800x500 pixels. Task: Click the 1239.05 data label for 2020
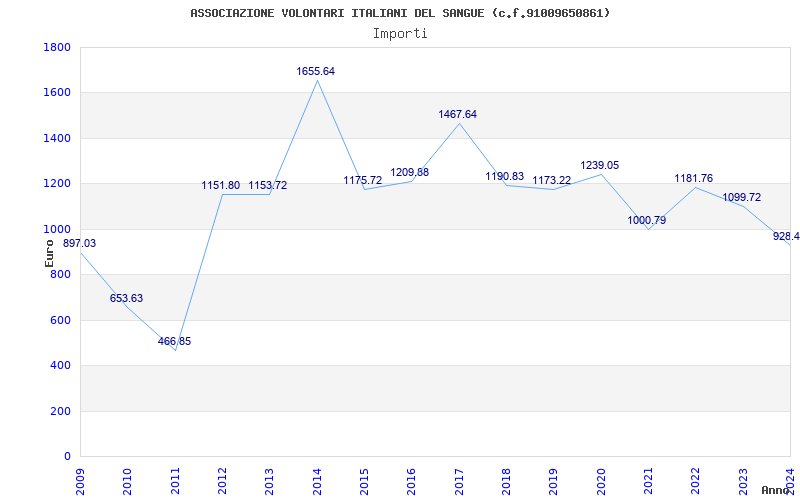coord(599,166)
